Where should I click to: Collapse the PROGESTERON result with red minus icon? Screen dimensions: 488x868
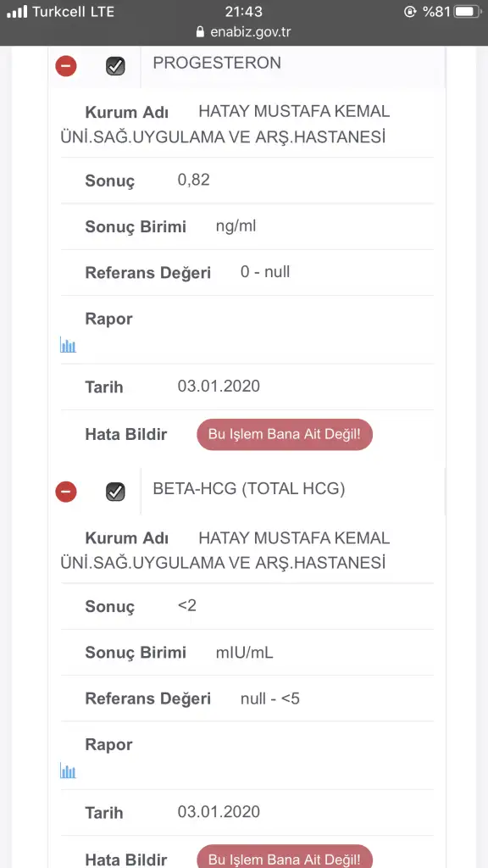coord(66,66)
